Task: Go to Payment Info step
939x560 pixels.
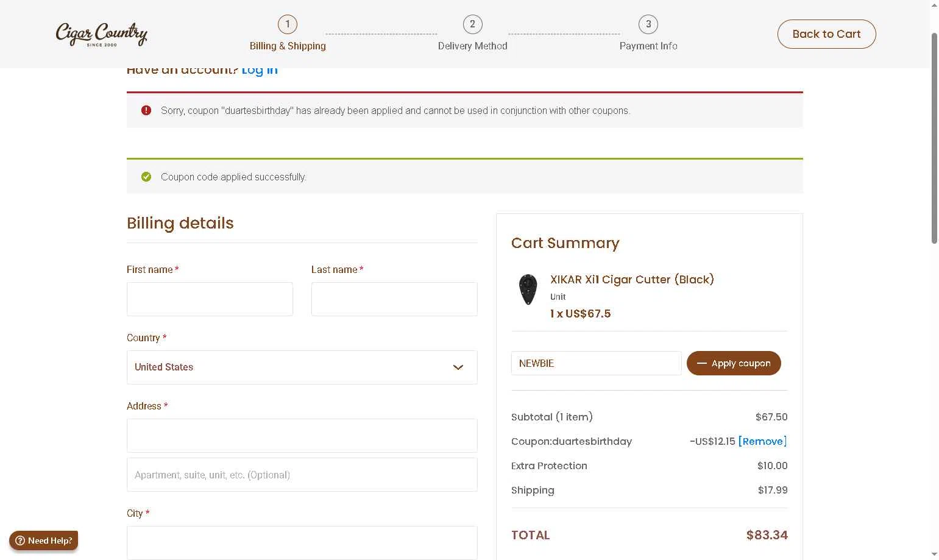Action: coord(648,46)
